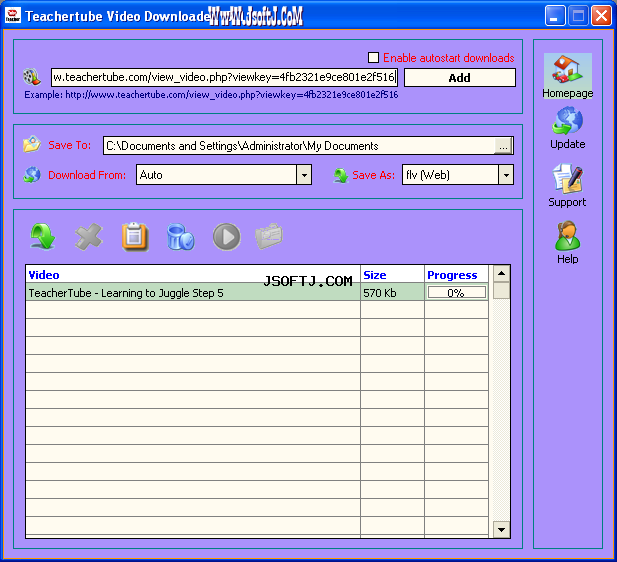Enable autostart downloads checkbox
This screenshot has height=562, width=617.
[373, 57]
